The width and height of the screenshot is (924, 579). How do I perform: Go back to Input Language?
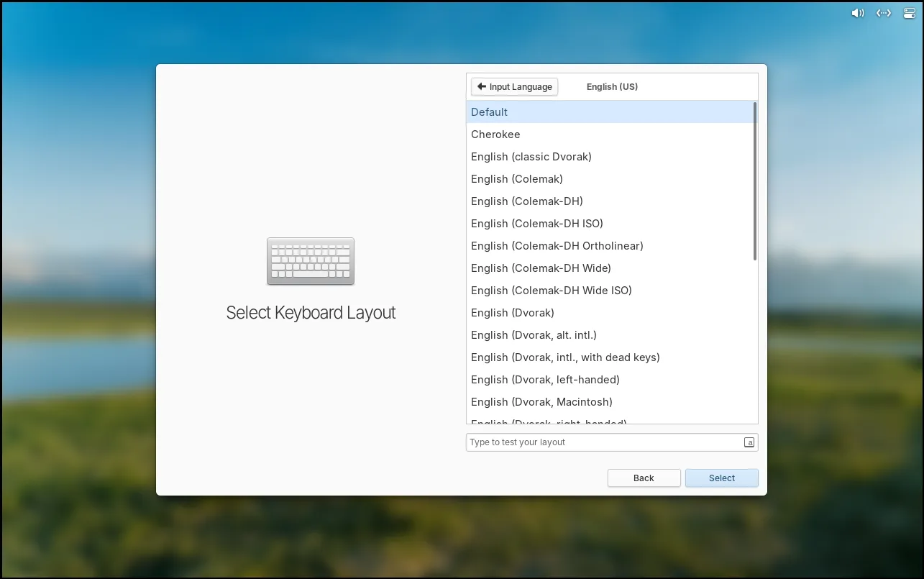[514, 86]
